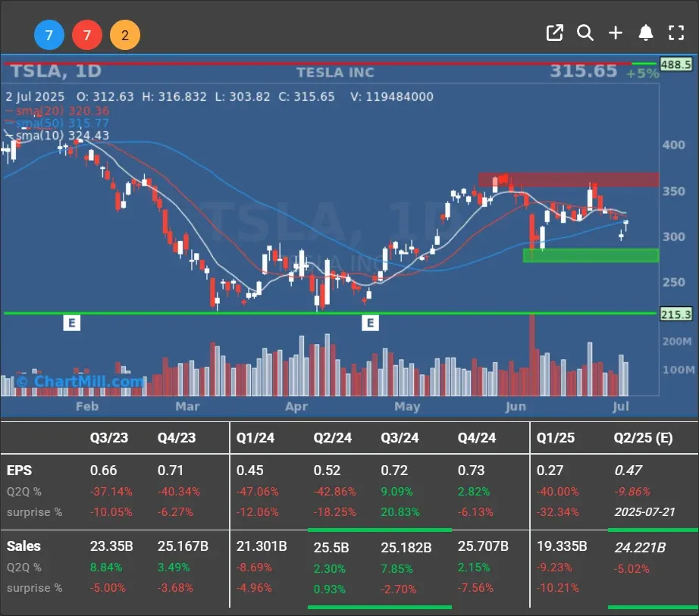Image resolution: width=699 pixels, height=616 pixels.
Task: Click the magnifier search icon
Action: click(x=585, y=33)
